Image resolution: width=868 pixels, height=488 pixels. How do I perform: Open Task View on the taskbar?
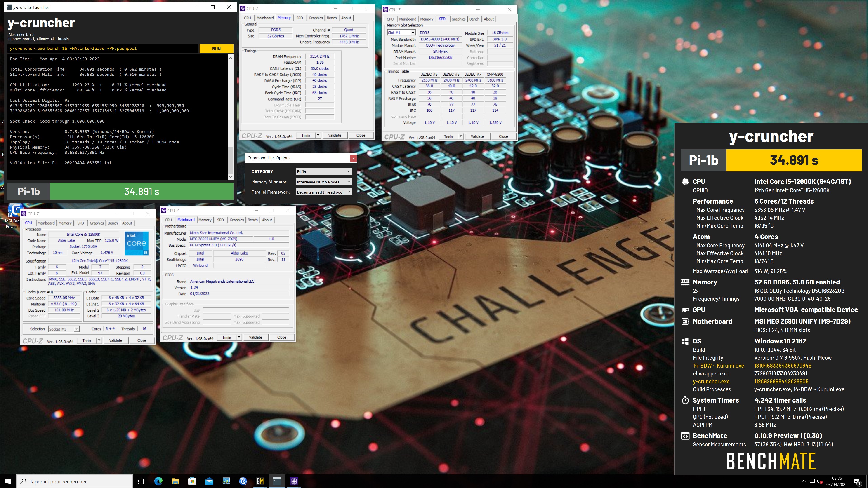click(x=141, y=481)
